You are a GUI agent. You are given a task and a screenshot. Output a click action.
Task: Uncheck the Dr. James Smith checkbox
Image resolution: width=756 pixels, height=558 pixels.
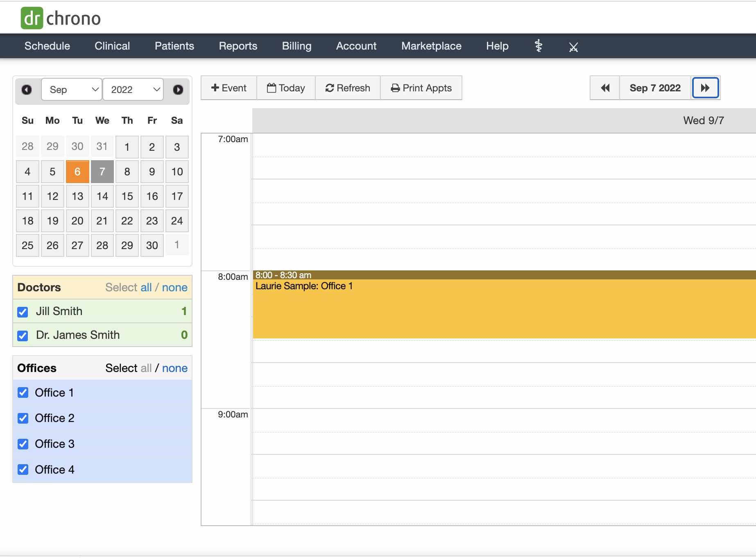click(23, 336)
